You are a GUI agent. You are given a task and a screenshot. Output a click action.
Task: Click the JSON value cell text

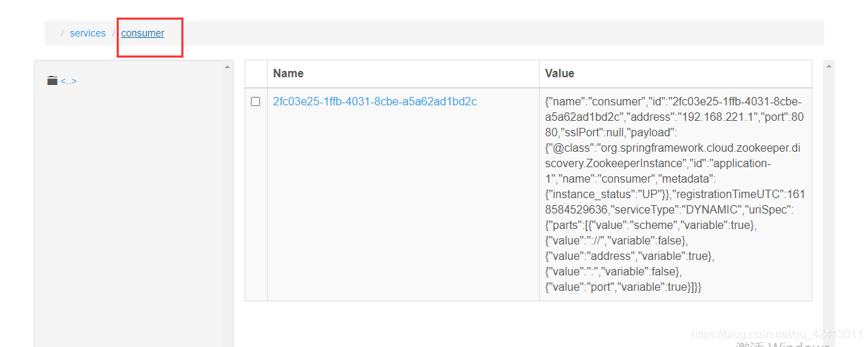[x=674, y=194]
